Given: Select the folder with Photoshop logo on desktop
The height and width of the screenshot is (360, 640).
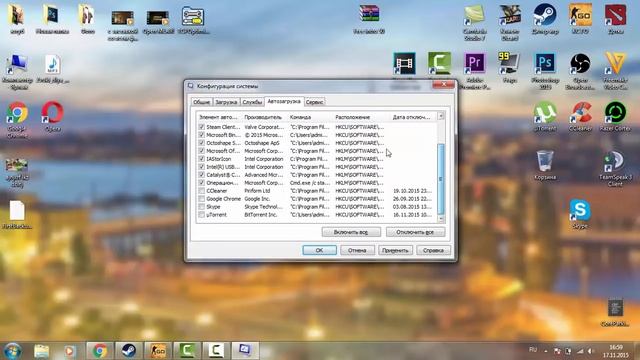Looking at the screenshot, I should point(52,16).
